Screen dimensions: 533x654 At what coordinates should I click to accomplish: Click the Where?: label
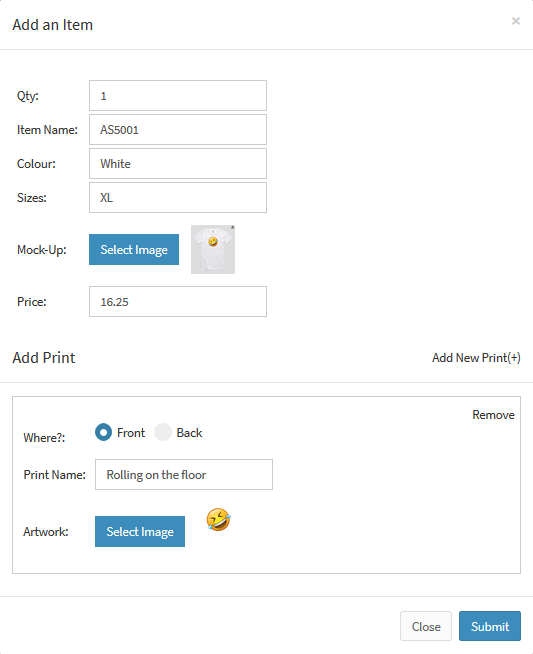coord(44,438)
